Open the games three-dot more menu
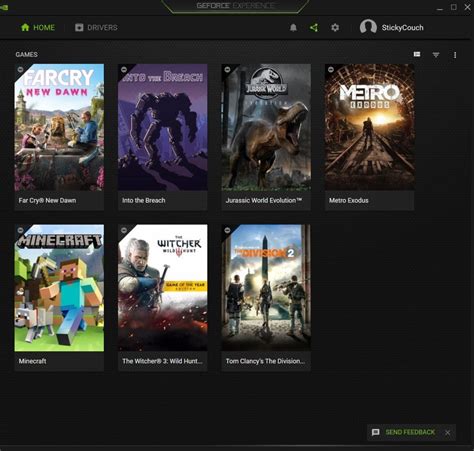This screenshot has width=474, height=451. pos(455,55)
